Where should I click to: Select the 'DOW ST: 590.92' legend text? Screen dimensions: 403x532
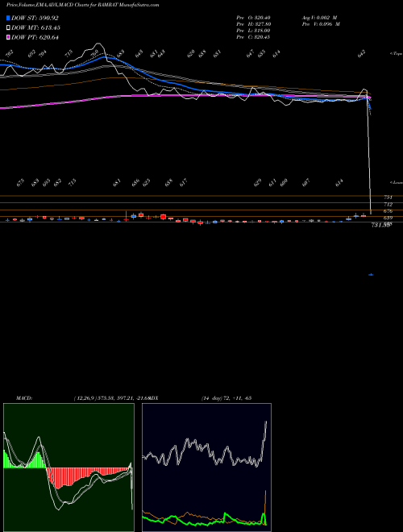pyautogui.click(x=35, y=18)
